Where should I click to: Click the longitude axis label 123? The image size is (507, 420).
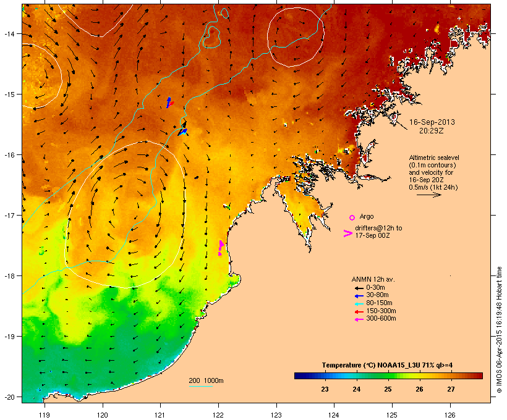[276, 415]
